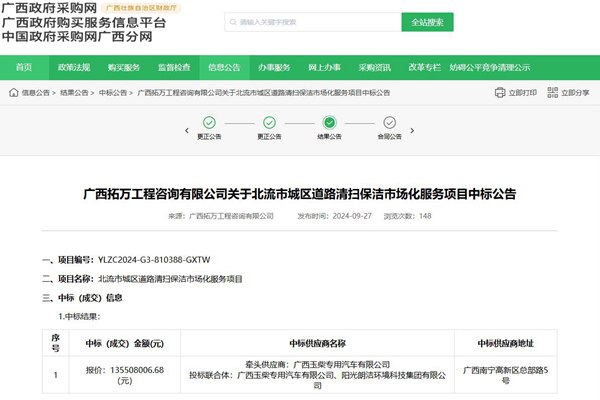Click the 结果公告 breadcrumb link
The height and width of the screenshot is (400, 600).
[73, 93]
